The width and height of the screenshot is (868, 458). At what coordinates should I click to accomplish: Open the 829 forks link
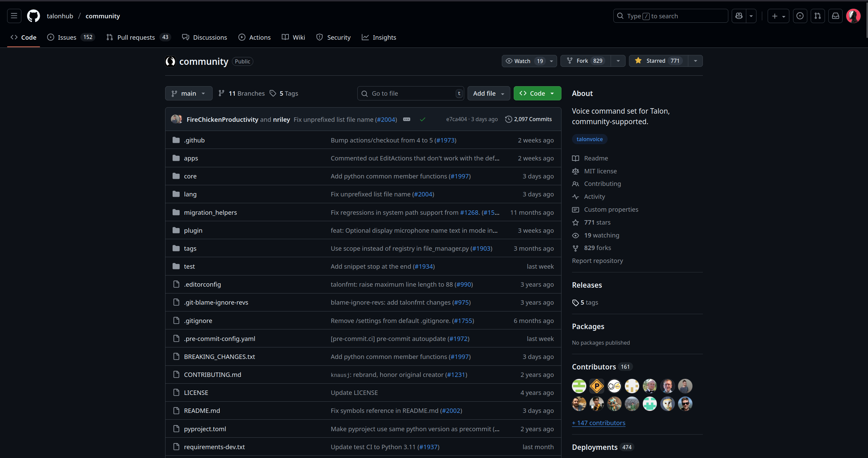pyautogui.click(x=597, y=248)
